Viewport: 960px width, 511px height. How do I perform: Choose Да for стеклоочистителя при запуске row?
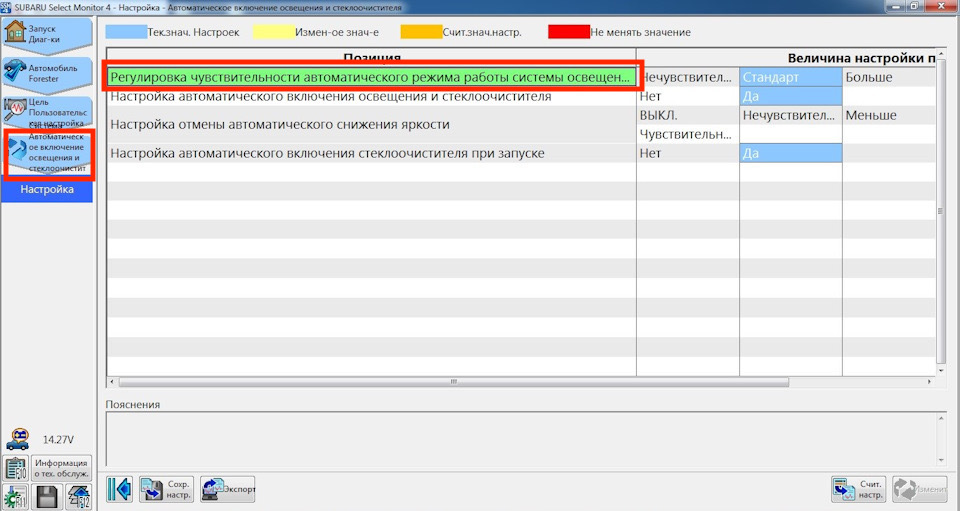790,153
